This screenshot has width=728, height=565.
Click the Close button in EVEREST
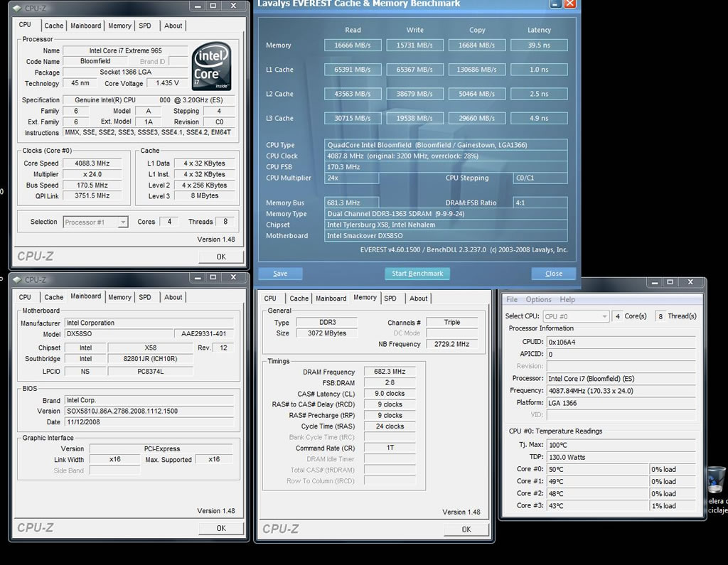coord(553,274)
